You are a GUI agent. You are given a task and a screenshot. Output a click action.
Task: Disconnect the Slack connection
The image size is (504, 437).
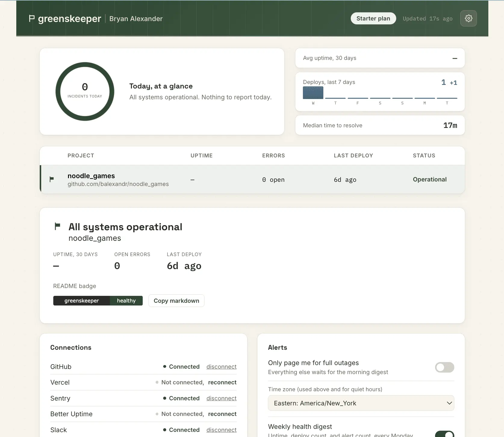pyautogui.click(x=221, y=430)
